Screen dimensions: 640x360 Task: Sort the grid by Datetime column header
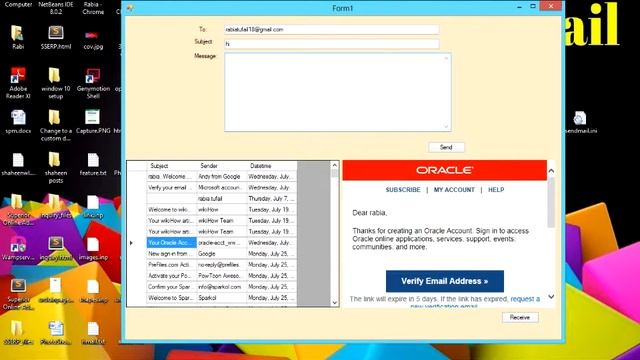(x=272, y=166)
